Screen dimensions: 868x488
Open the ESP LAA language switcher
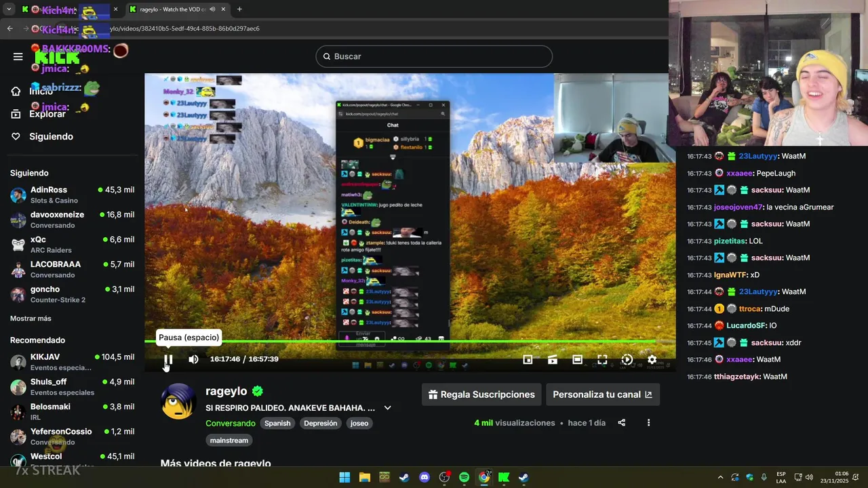point(781,477)
